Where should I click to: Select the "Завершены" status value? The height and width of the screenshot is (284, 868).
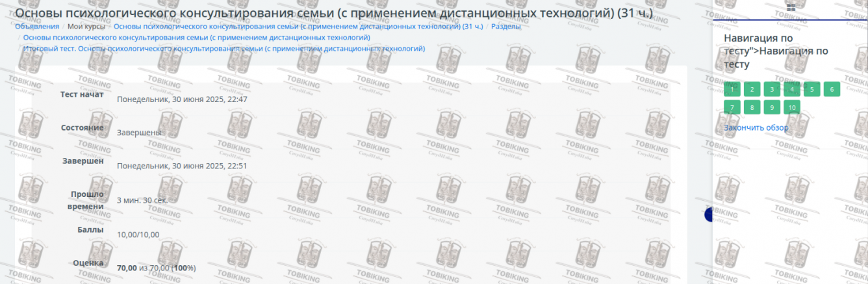[139, 133]
